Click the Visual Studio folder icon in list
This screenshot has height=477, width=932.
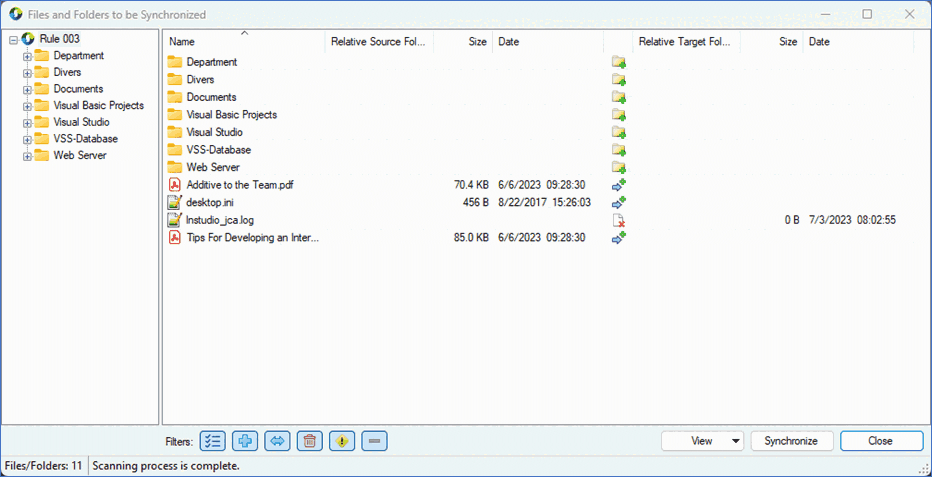[174, 132]
